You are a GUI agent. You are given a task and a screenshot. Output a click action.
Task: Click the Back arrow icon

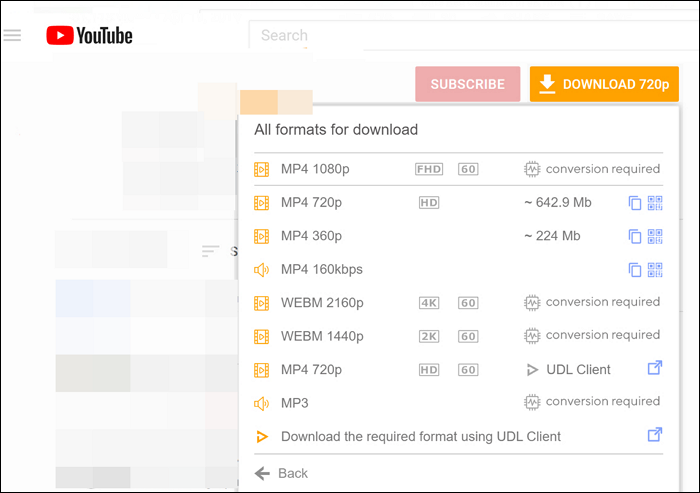point(262,473)
